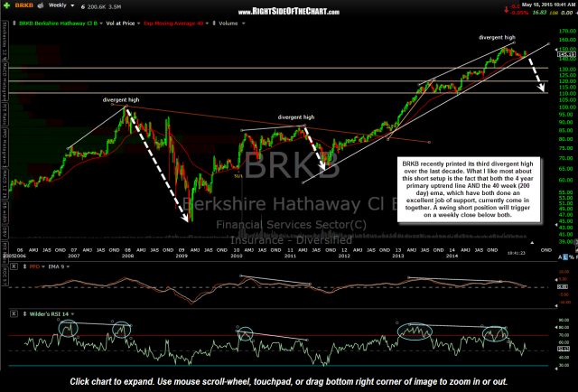
Task: Click the BRKB ticker symbol field
Action: (x=24, y=5)
